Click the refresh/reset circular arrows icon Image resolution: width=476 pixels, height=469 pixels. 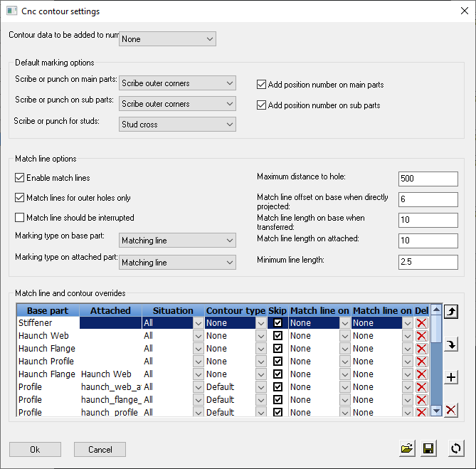pos(455,449)
